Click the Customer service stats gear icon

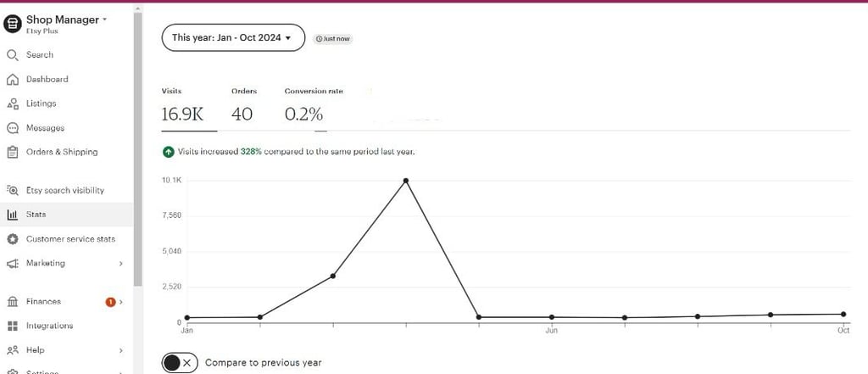(12, 239)
